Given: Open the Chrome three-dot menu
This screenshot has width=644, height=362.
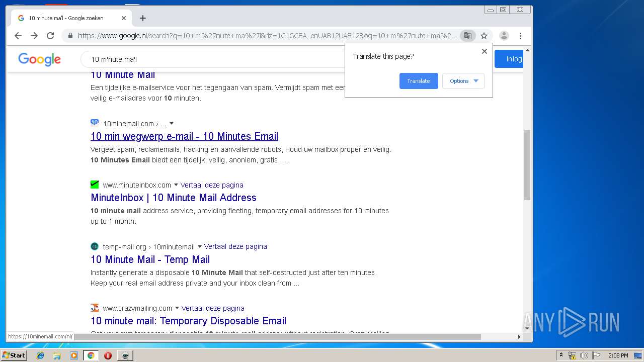Looking at the screenshot, I should [520, 36].
